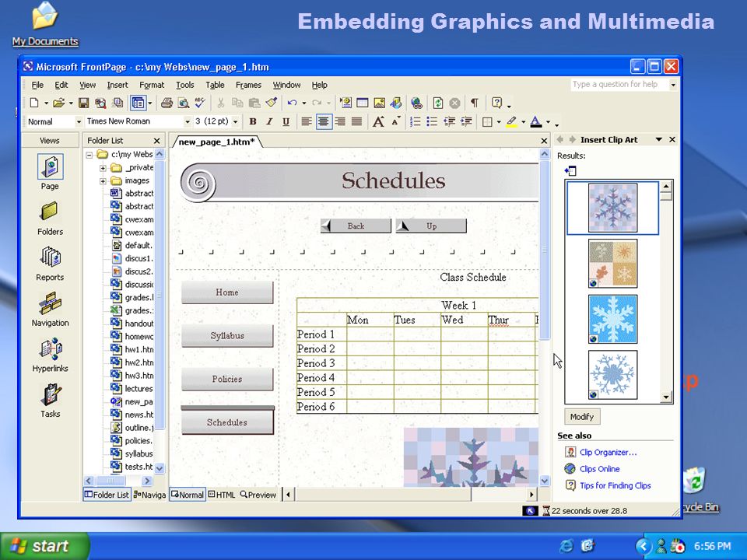Click the Insert Table icon

(363, 103)
